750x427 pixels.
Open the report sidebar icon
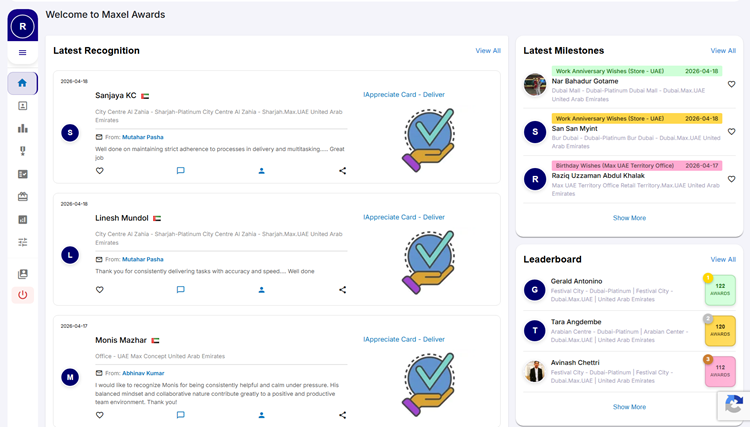coord(22,219)
